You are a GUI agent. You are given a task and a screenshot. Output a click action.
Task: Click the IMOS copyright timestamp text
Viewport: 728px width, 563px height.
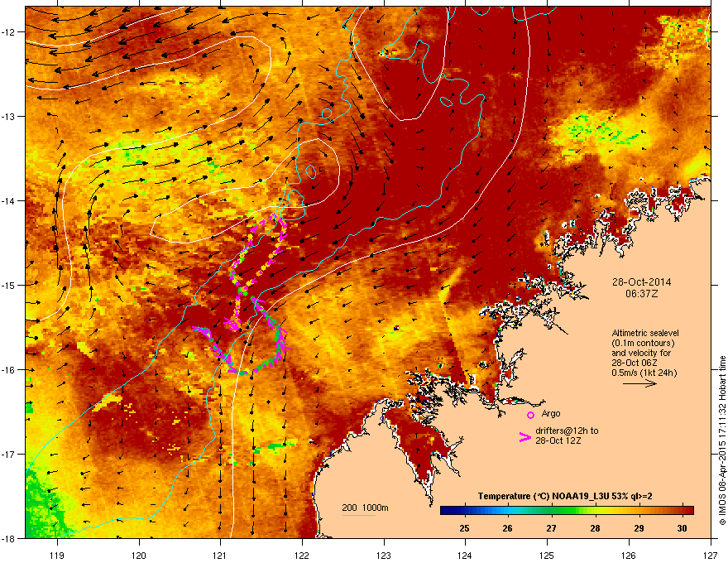(722, 440)
